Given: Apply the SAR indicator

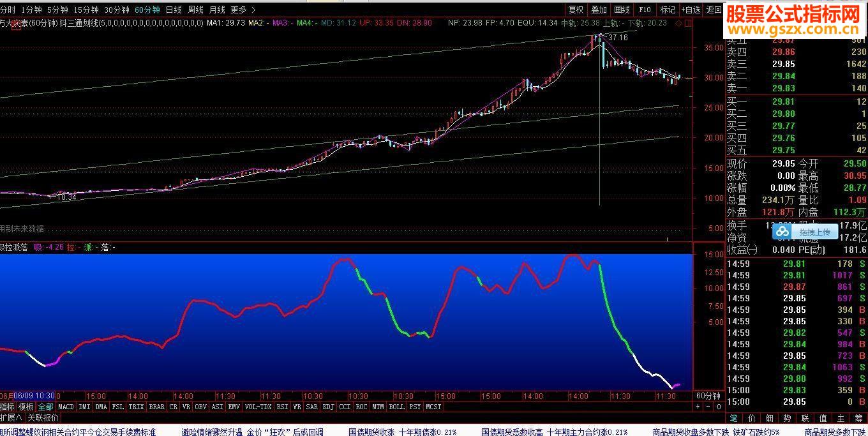Looking at the screenshot, I should click(312, 407).
